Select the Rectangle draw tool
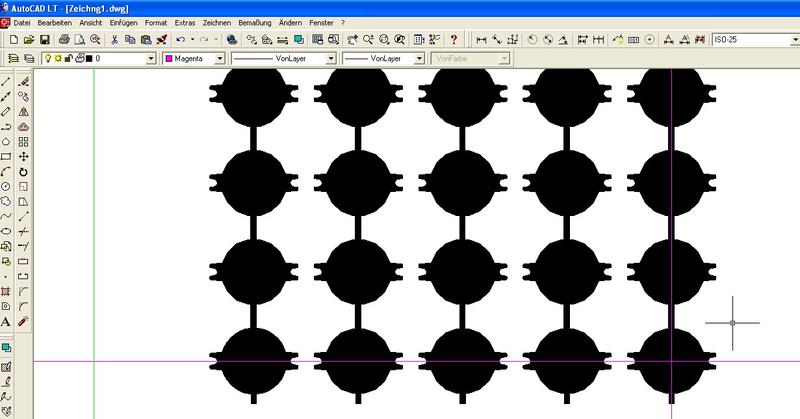The width and height of the screenshot is (800, 419). click(x=6, y=157)
